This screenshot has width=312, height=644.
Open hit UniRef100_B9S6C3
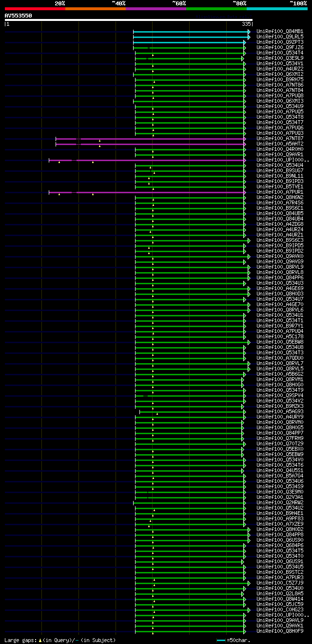280,240
